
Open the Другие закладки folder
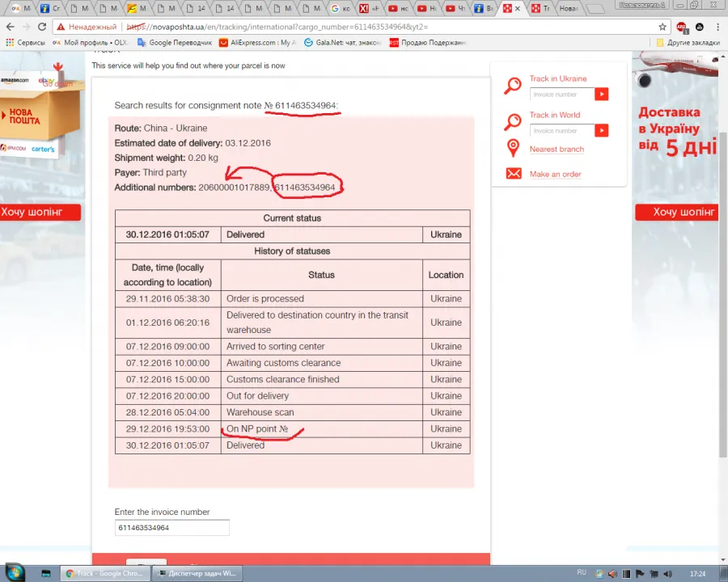(688, 42)
